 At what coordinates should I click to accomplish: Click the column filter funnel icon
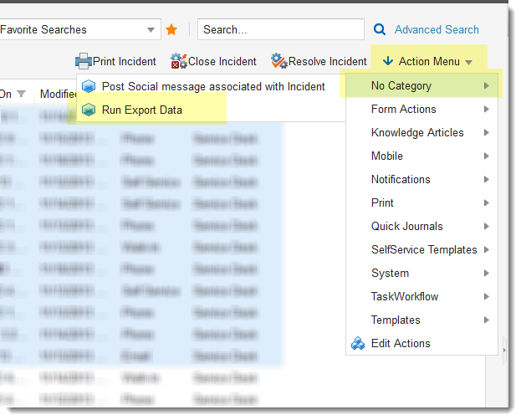tap(22, 94)
